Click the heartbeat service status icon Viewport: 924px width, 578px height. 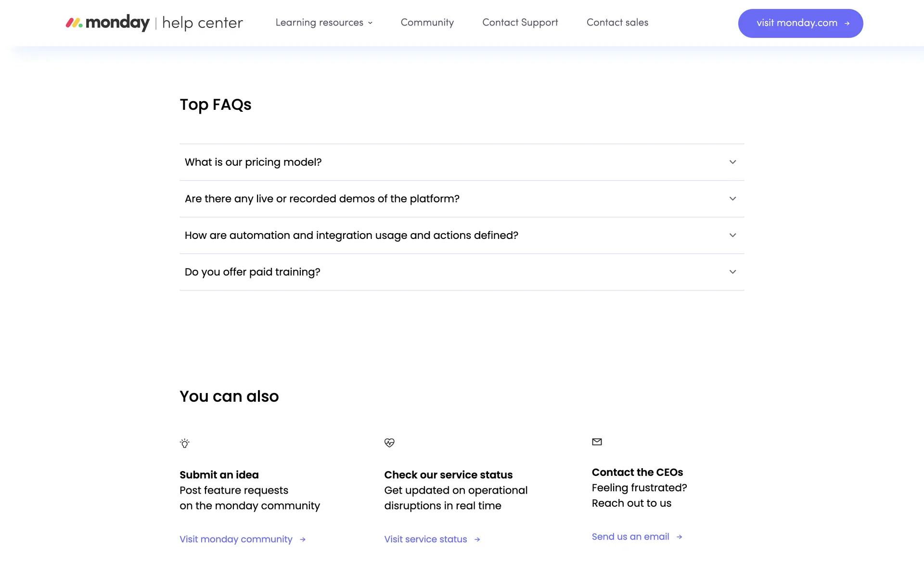click(389, 443)
